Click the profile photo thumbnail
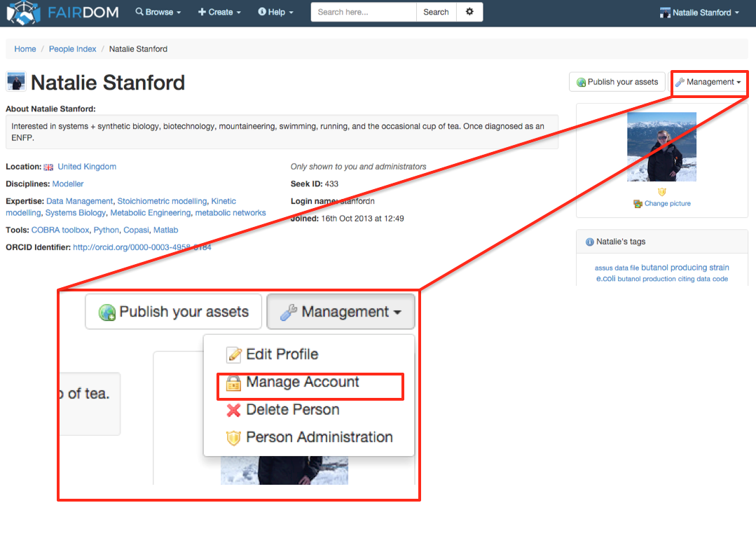 (661, 147)
